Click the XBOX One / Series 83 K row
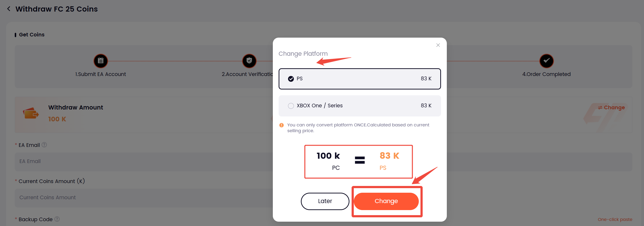Image resolution: width=644 pixels, height=226 pixels. coord(360,106)
